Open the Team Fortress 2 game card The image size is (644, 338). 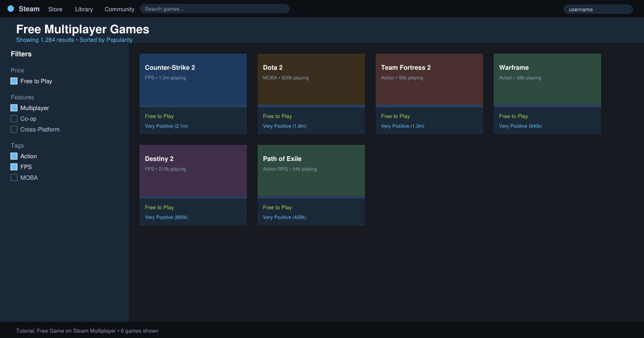coord(429,94)
